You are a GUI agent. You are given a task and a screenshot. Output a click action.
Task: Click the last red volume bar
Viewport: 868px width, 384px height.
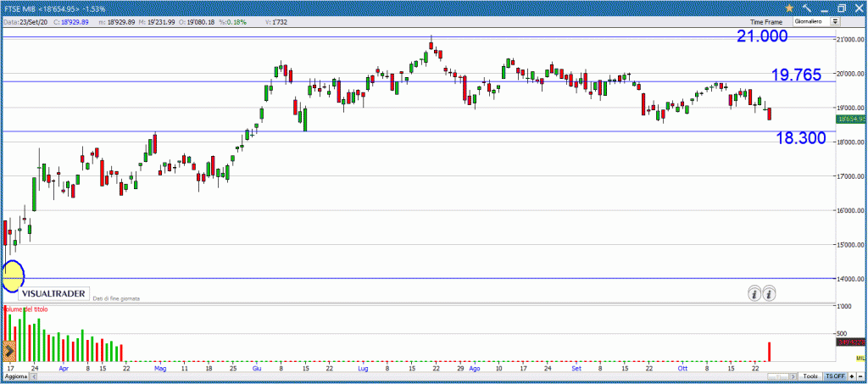(769, 351)
